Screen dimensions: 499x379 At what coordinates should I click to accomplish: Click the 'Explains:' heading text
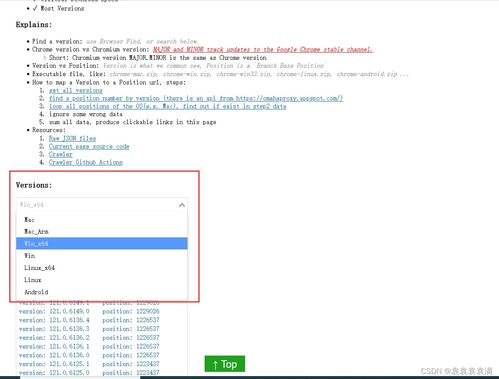coord(34,25)
